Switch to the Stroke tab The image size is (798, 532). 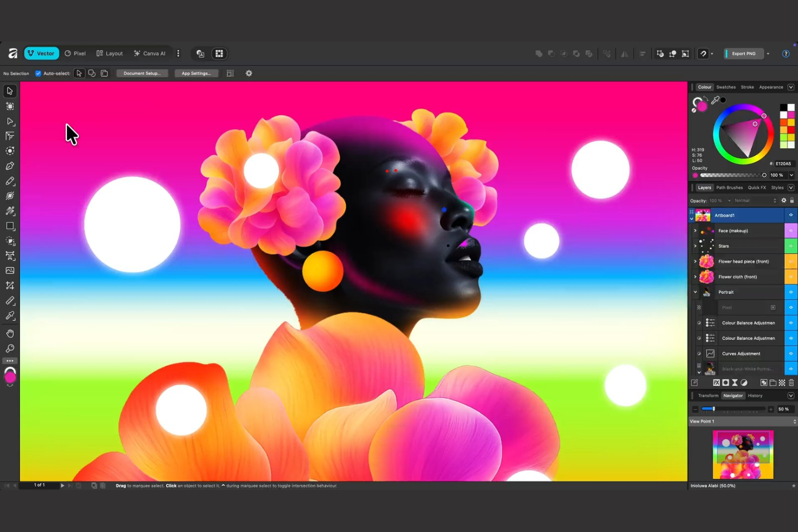(x=747, y=87)
